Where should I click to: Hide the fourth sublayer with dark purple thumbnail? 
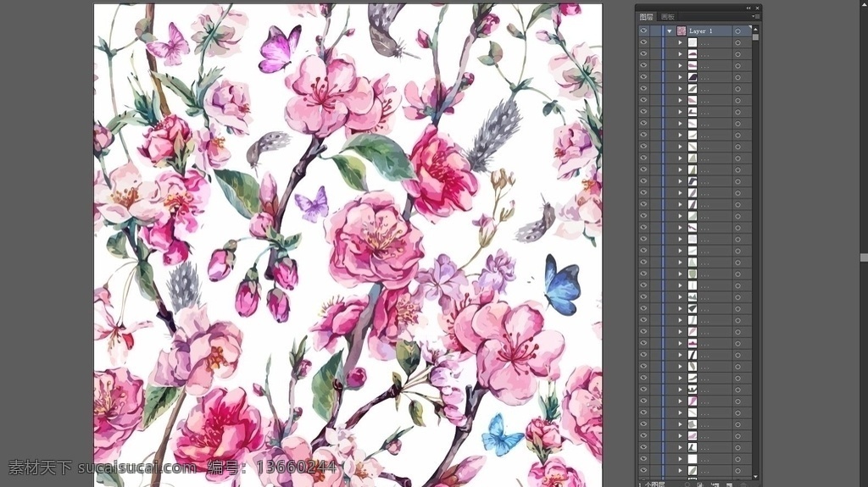tap(643, 77)
